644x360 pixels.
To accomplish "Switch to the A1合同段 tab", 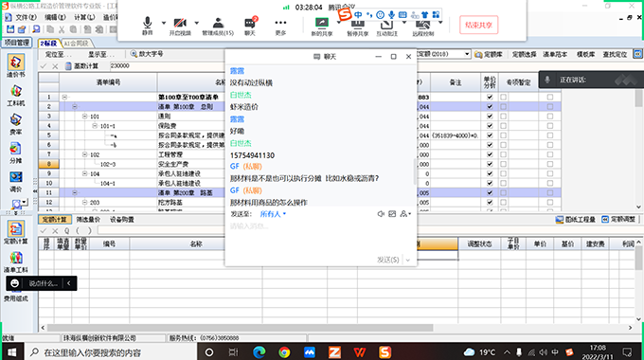I will coord(77,44).
